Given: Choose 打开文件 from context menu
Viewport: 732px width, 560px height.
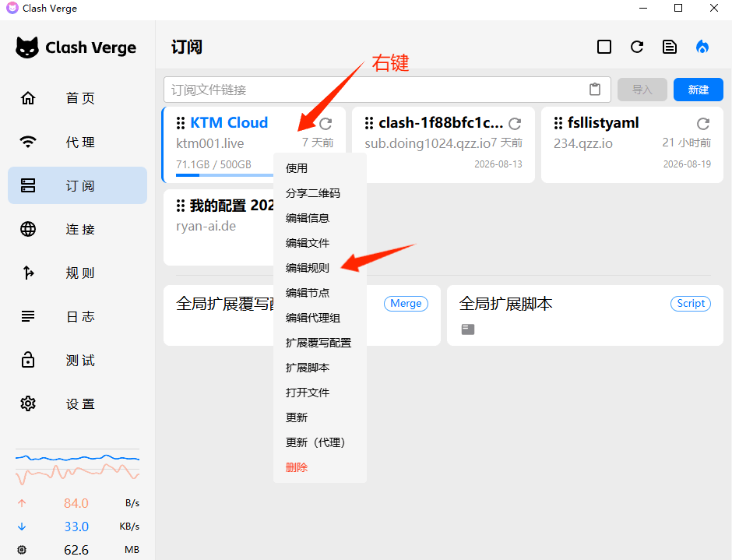Looking at the screenshot, I should click(320, 393).
